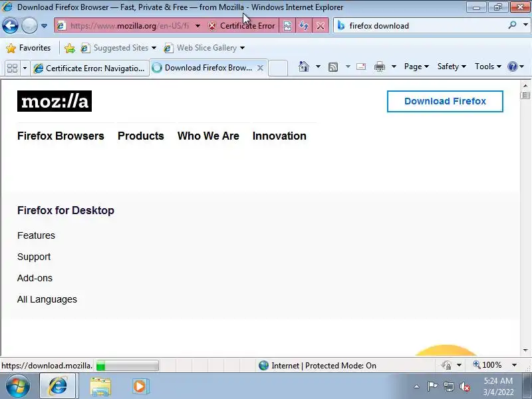Click the muted volume tray icon
Viewport: 532px width, 399px height.
(x=464, y=386)
